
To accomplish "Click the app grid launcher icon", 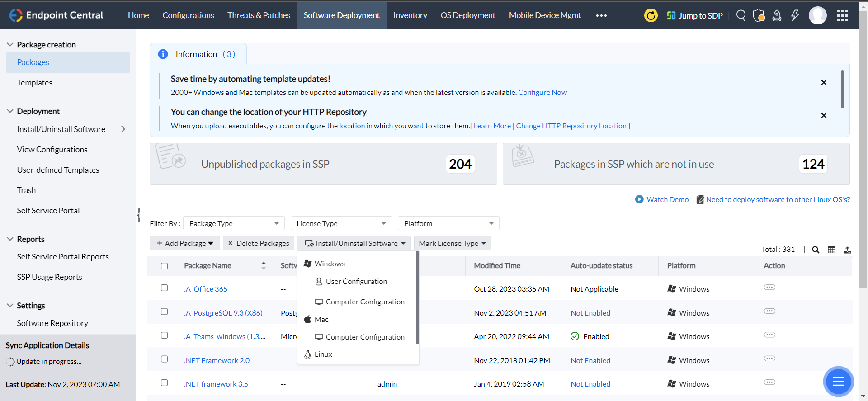I will pyautogui.click(x=842, y=15).
